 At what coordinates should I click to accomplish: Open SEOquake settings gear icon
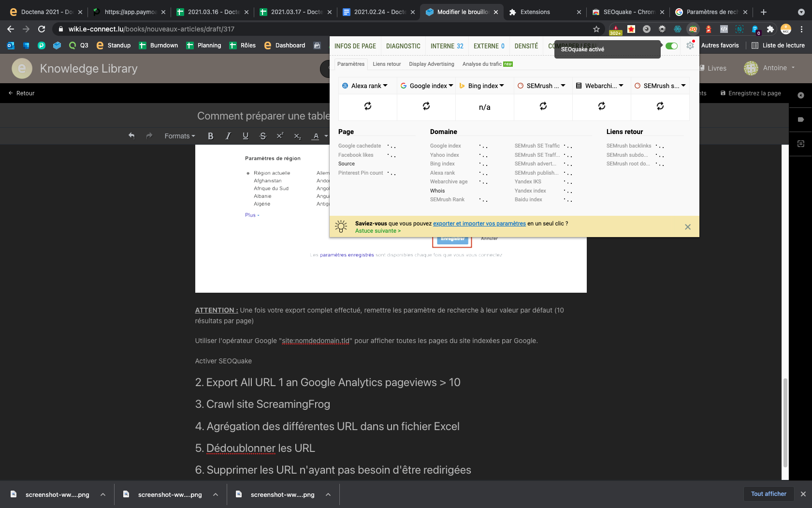click(x=690, y=45)
